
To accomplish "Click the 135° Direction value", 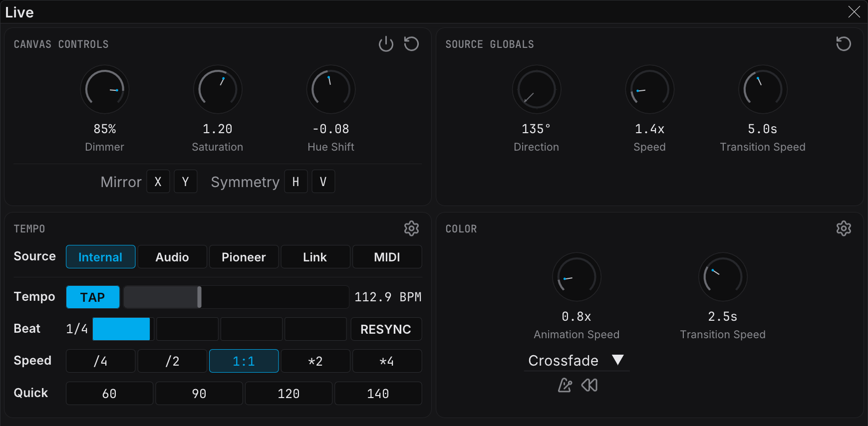I will pyautogui.click(x=536, y=129).
